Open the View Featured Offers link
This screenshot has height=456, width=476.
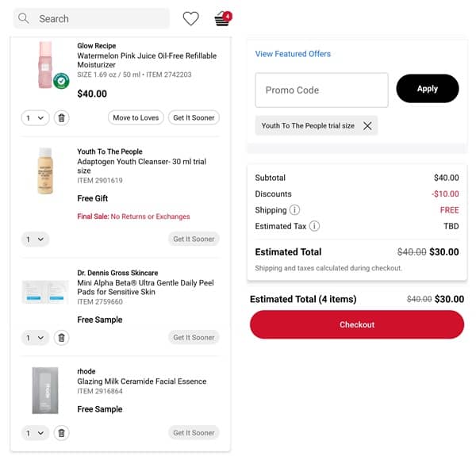click(293, 54)
